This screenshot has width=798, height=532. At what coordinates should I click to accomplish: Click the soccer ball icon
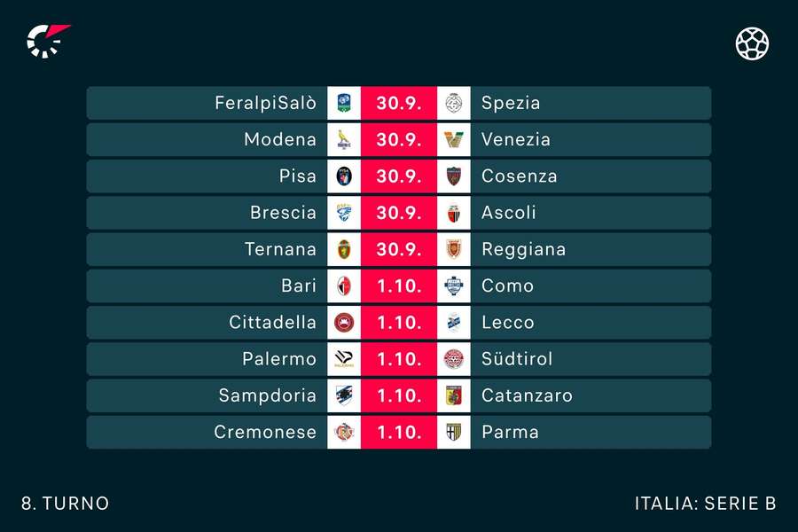click(x=752, y=43)
